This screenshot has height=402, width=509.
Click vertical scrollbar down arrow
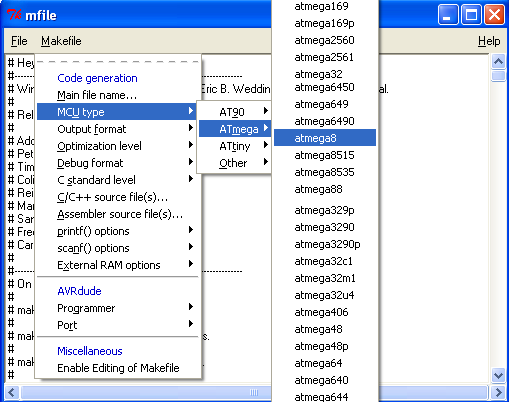(498, 376)
